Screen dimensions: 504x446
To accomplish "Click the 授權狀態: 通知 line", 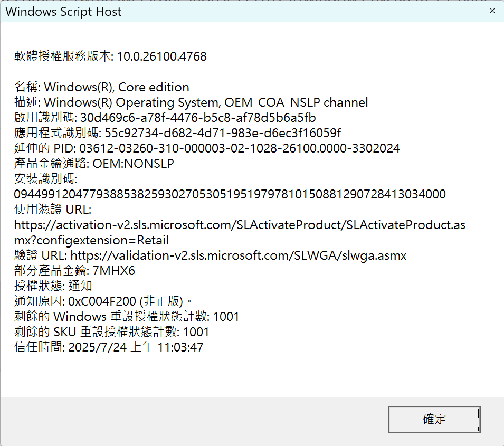I will tap(53, 286).
